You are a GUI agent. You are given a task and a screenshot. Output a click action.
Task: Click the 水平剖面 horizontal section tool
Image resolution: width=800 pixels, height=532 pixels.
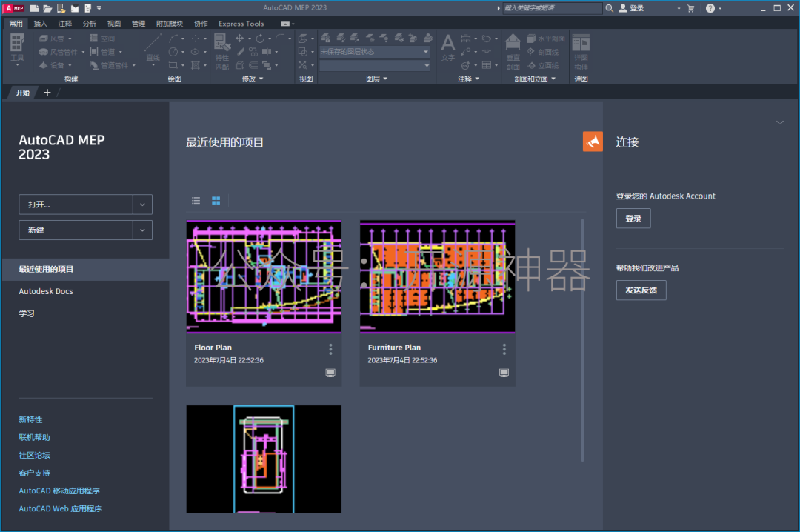[546, 39]
